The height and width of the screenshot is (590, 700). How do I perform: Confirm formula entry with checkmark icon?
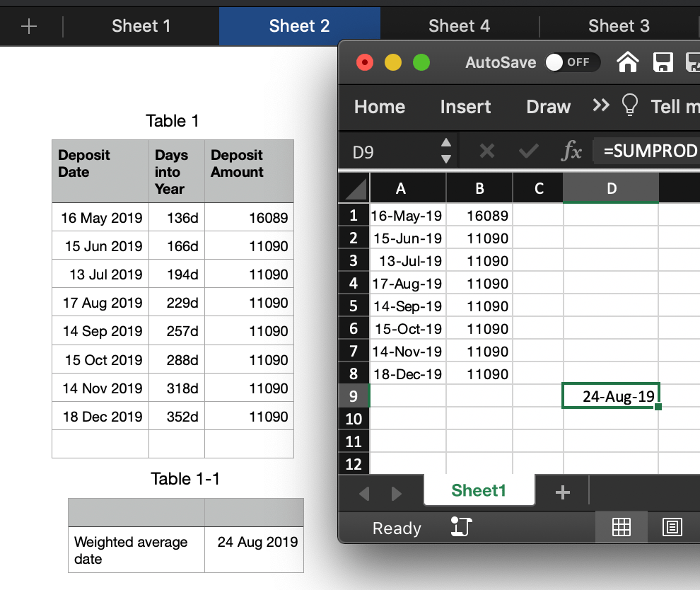pos(529,151)
